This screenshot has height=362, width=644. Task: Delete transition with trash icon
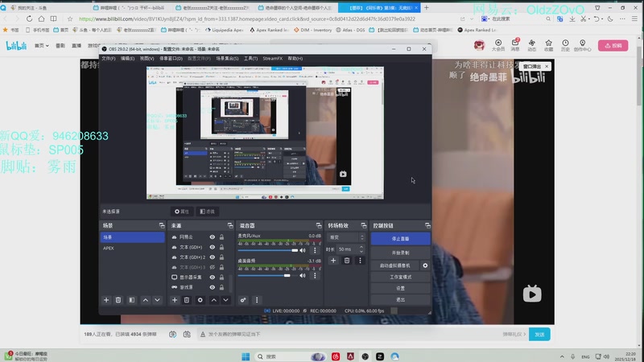coord(347,260)
